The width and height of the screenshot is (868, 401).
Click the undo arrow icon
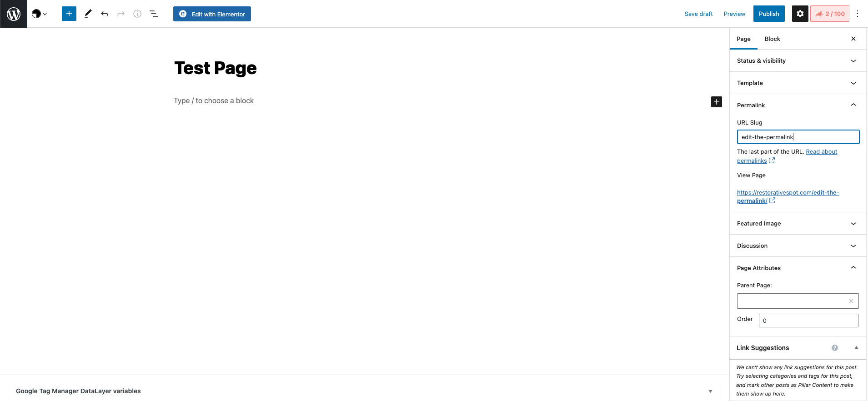click(x=105, y=14)
